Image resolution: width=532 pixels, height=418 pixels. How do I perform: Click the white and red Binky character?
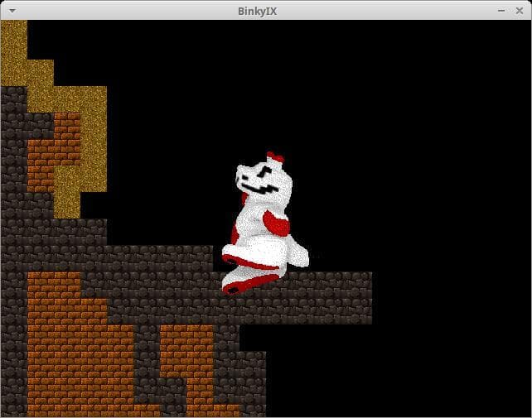265,223
